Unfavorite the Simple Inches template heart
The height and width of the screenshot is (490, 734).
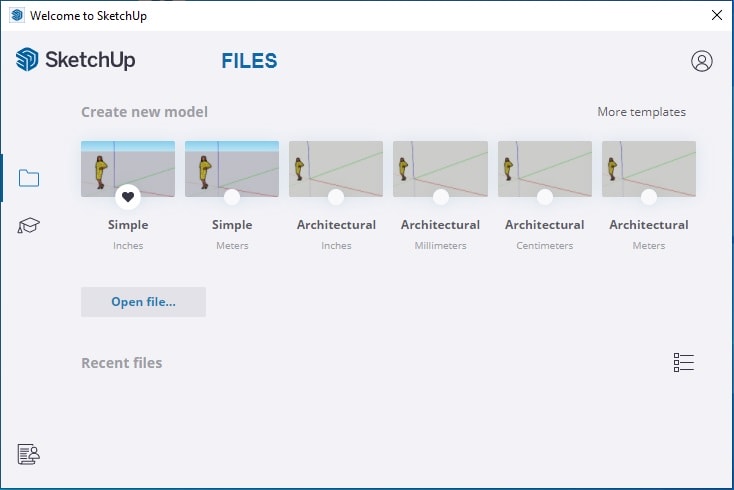tap(128, 197)
